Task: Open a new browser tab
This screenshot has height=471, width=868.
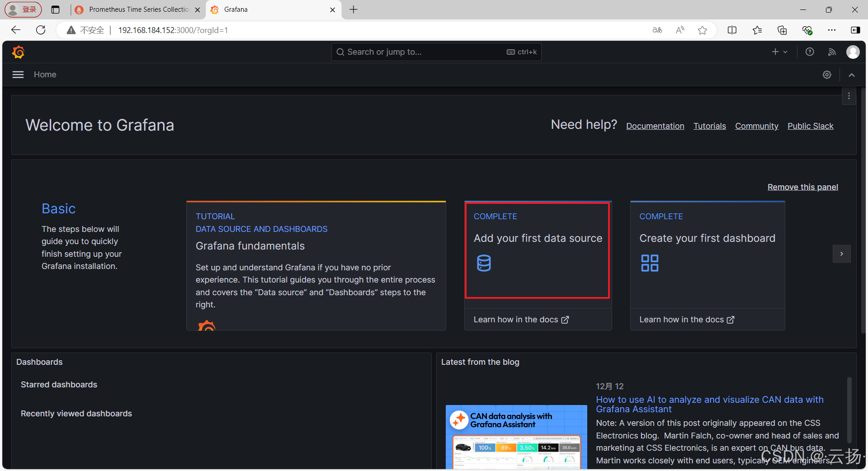Action: coord(354,9)
